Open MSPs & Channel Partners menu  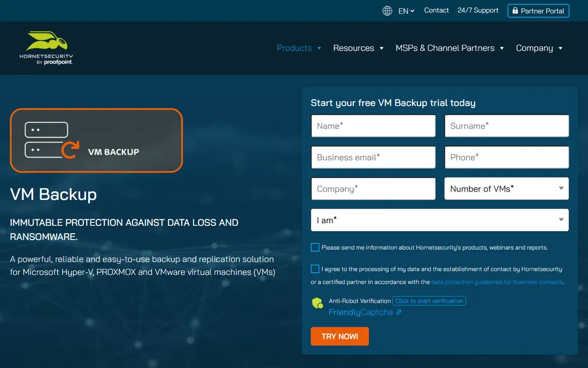coord(450,48)
